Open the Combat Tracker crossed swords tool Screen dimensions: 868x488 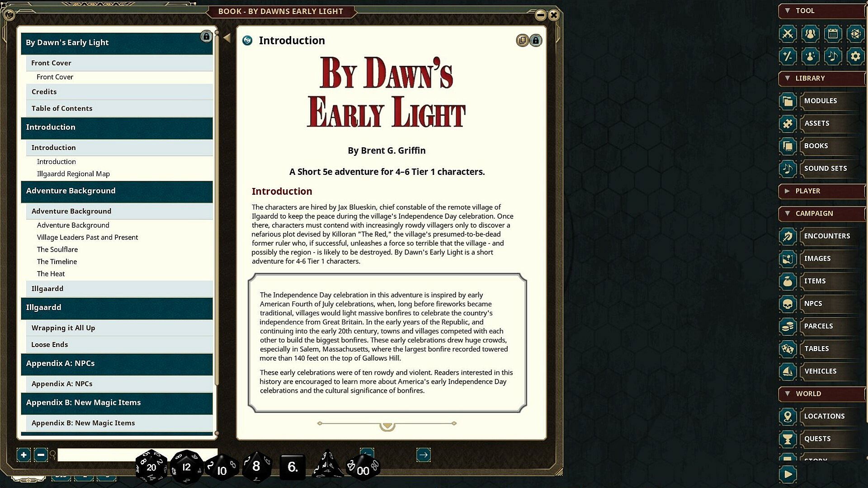click(x=788, y=34)
